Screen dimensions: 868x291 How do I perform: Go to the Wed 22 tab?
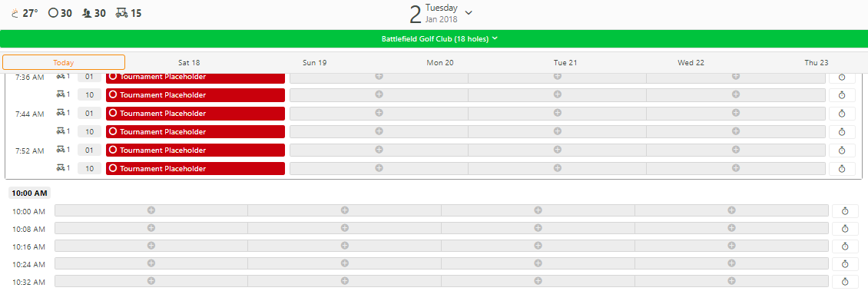point(691,62)
